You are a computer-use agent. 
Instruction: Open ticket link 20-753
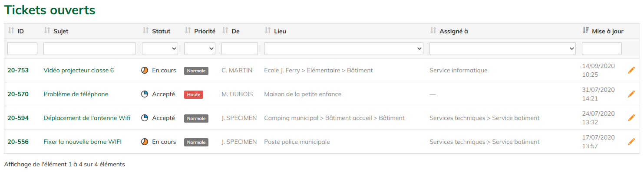pyautogui.click(x=18, y=70)
